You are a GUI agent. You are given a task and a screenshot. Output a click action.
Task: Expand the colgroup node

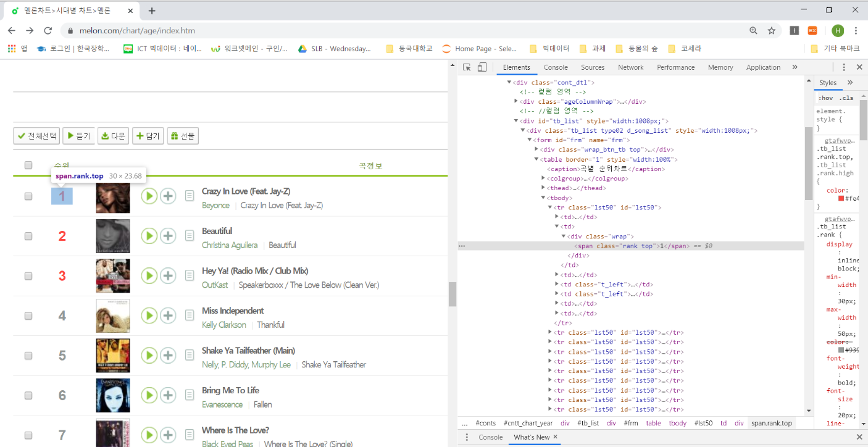point(543,178)
